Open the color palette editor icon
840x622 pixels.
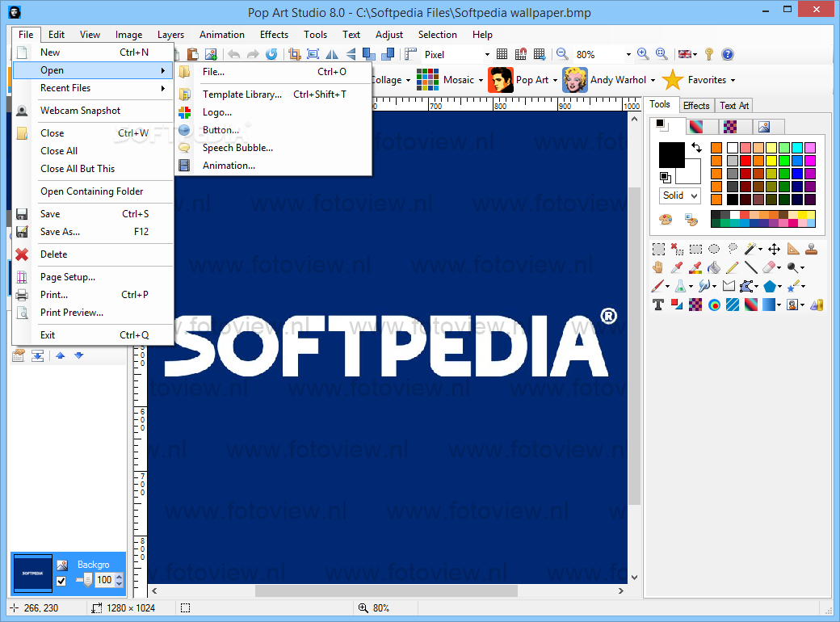[666, 219]
